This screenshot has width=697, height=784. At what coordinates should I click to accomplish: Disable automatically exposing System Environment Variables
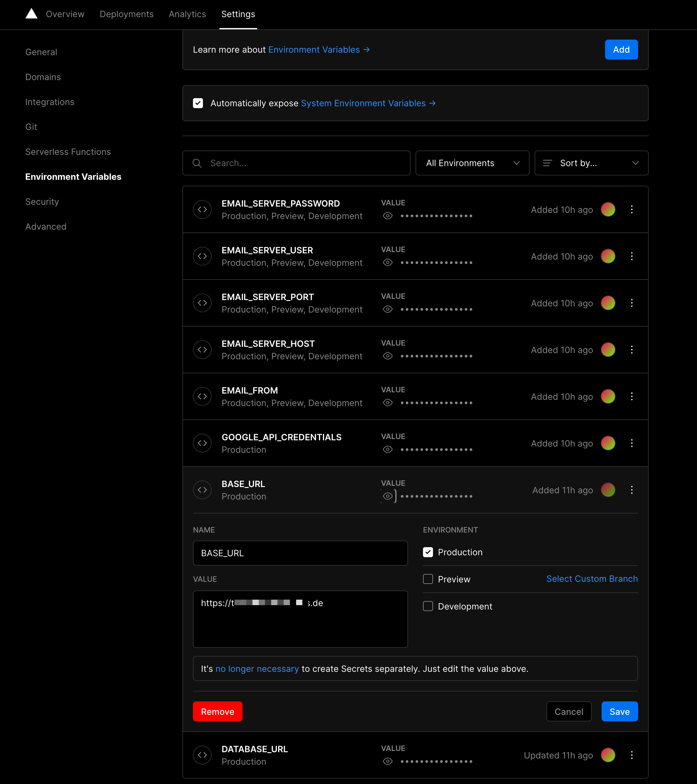pos(198,103)
